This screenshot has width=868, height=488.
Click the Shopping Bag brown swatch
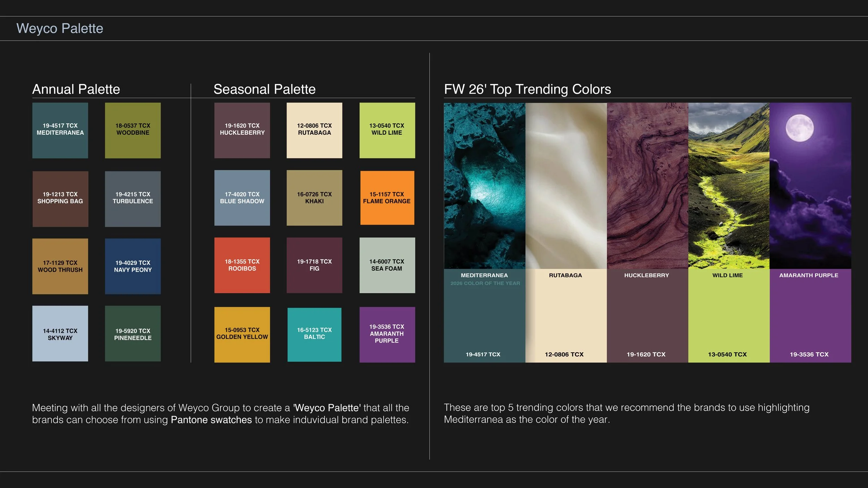pyautogui.click(x=60, y=199)
